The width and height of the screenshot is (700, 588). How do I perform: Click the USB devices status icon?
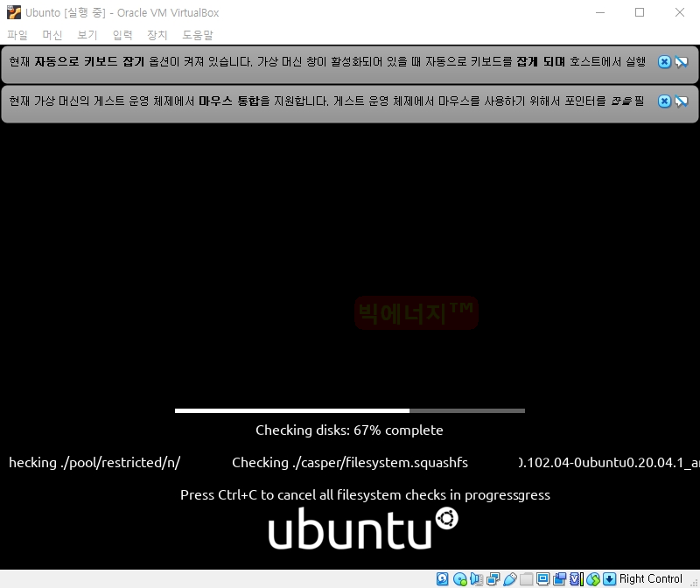click(x=510, y=579)
